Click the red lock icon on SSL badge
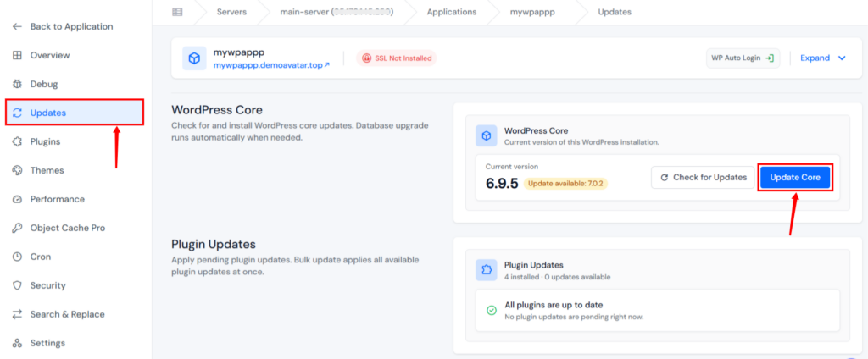Viewport: 868px width, 359px height. [x=366, y=58]
